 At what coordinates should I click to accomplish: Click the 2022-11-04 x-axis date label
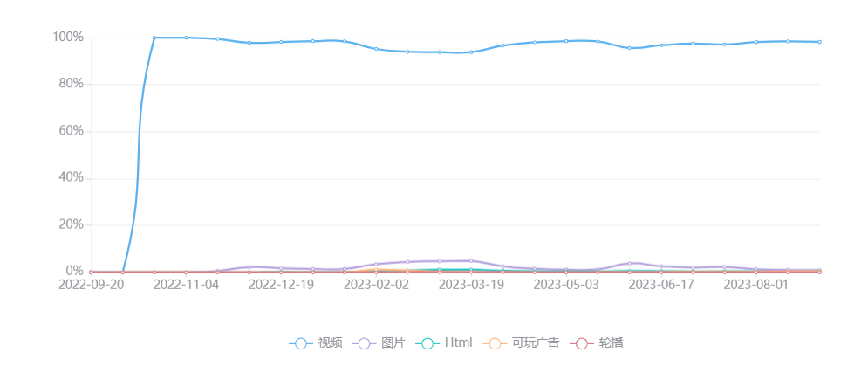coord(185,285)
